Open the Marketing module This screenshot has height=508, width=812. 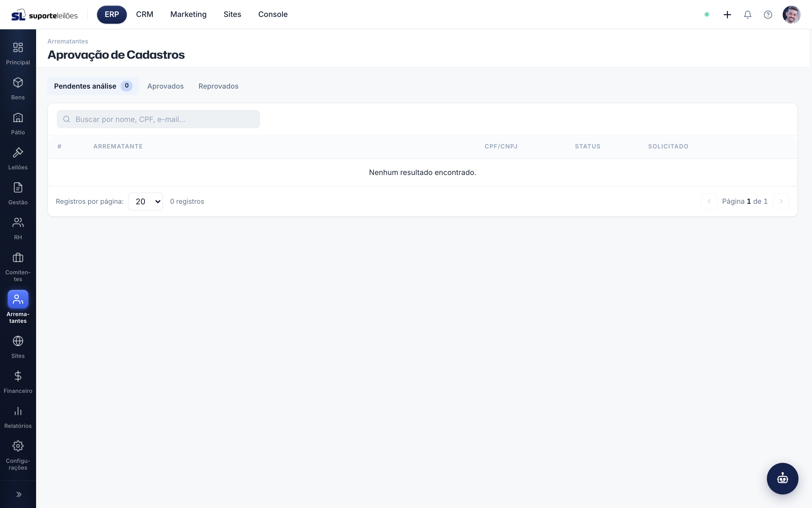click(188, 14)
